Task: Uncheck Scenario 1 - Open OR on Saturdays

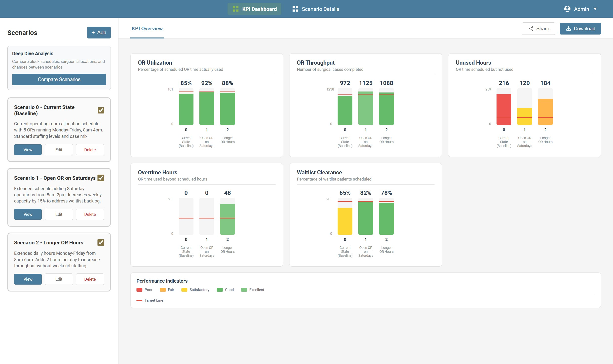Action: tap(101, 178)
